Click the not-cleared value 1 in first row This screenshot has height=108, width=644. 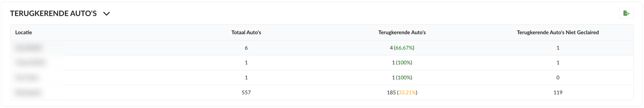(557, 48)
